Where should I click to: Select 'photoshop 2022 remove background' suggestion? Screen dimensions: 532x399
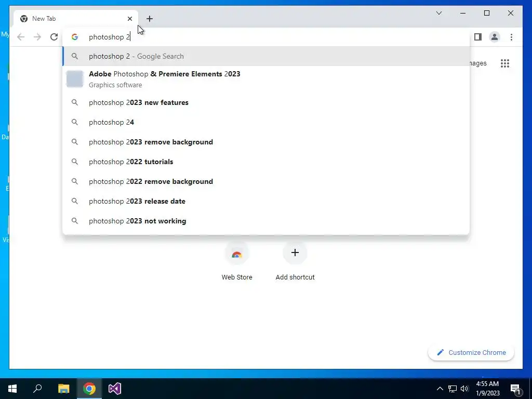[267, 181]
